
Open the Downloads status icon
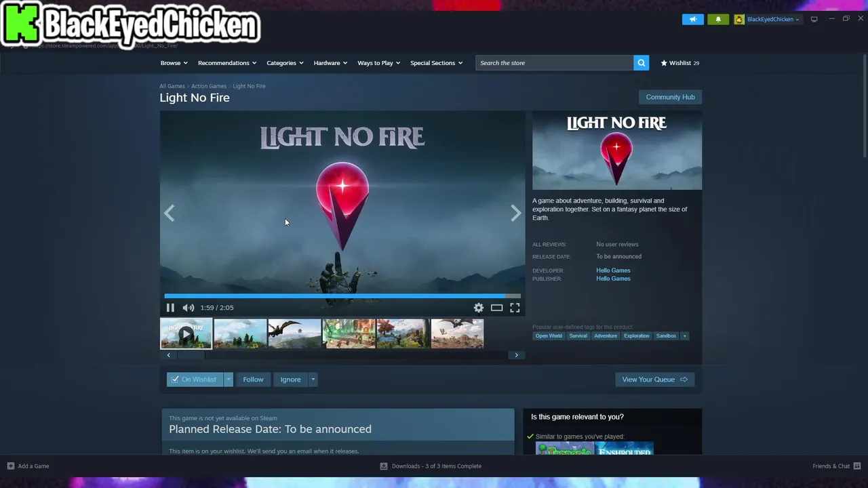pos(384,466)
